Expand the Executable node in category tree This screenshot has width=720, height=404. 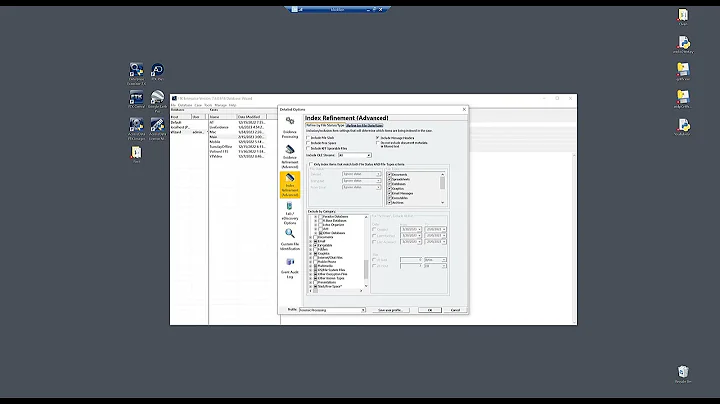[310, 245]
